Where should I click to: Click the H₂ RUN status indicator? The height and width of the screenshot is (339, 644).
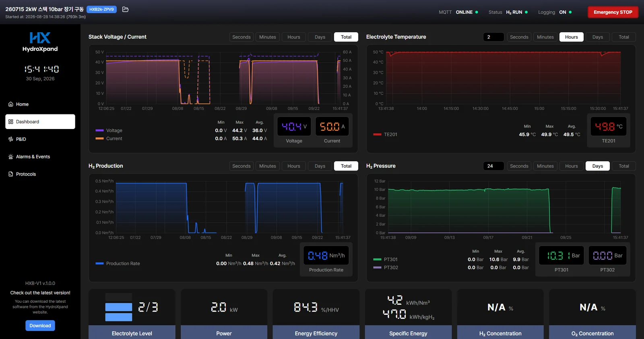(x=508, y=12)
